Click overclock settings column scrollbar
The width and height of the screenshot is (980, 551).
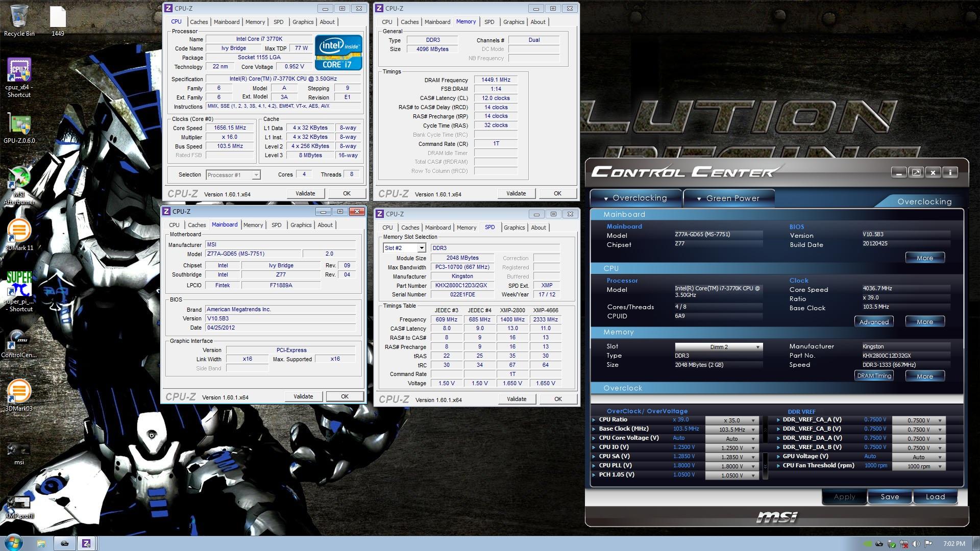[x=765, y=448]
